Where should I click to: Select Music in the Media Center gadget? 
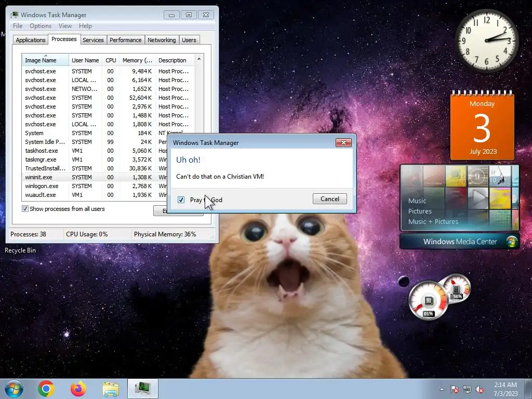coord(417,201)
